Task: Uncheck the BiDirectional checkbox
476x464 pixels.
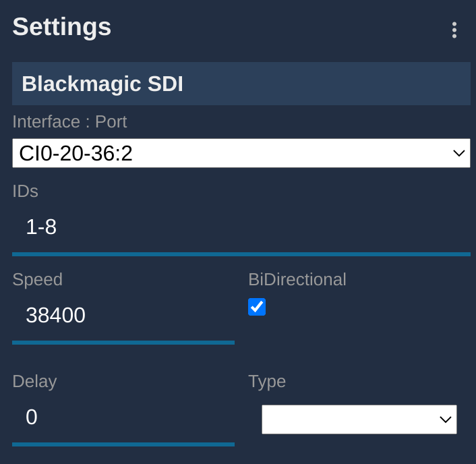Action: 257,307
